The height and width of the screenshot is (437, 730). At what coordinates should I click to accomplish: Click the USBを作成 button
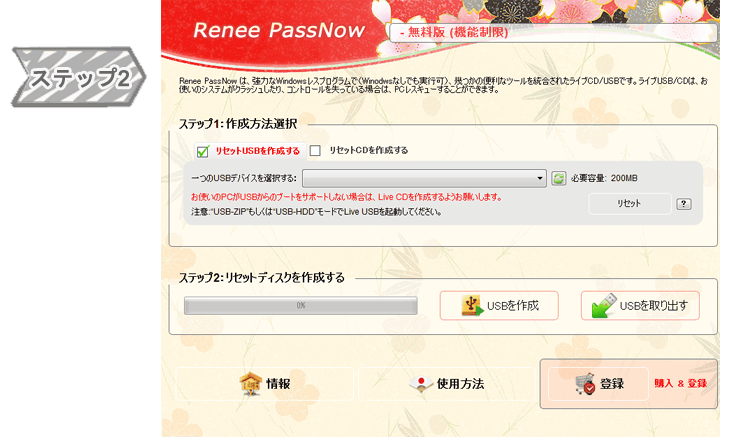[x=499, y=305]
